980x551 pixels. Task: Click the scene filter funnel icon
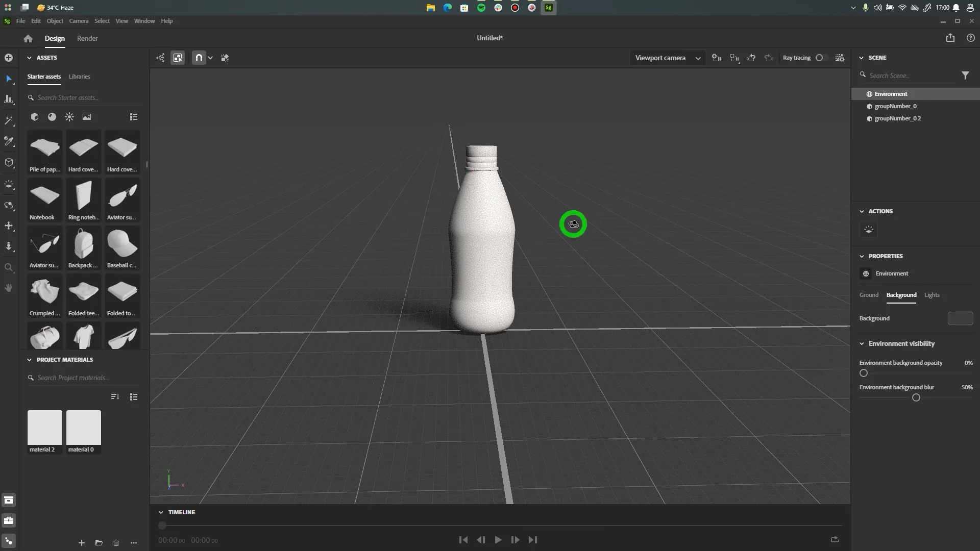click(x=965, y=76)
